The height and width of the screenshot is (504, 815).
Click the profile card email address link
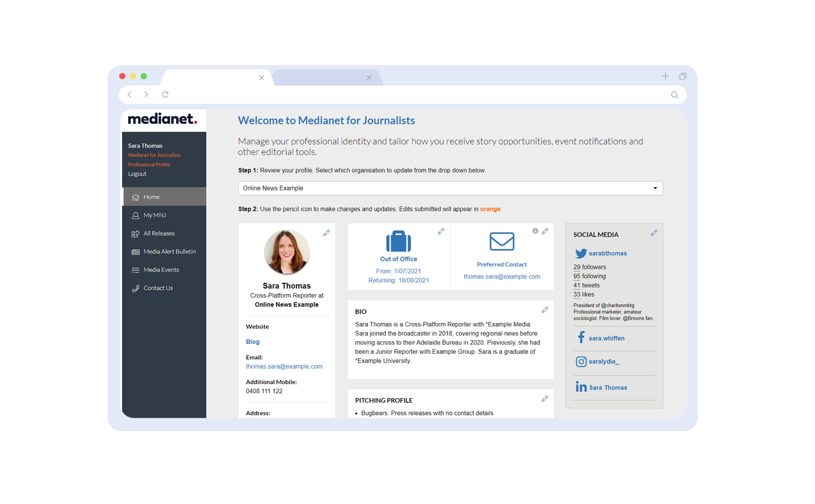coord(284,367)
